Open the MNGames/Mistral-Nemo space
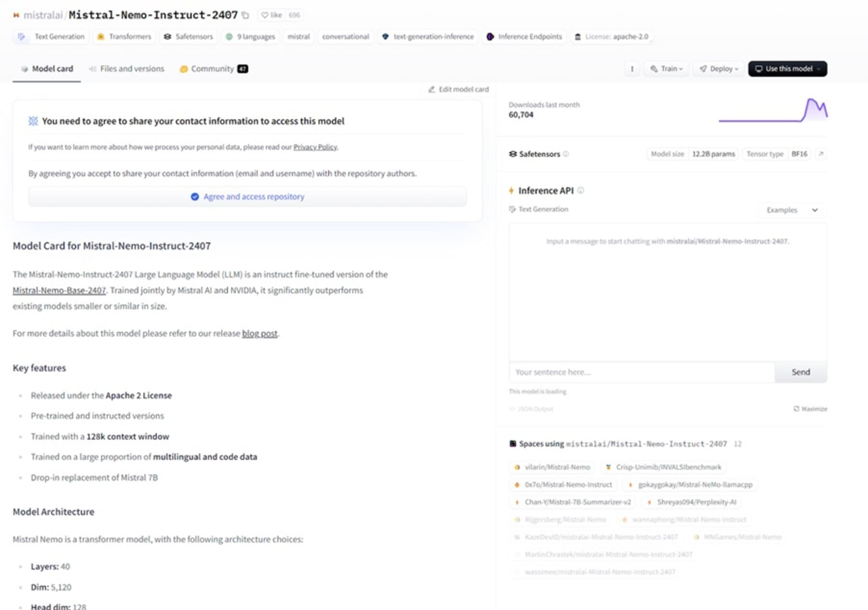Viewport: 868px width, 610px height. pyautogui.click(x=737, y=537)
